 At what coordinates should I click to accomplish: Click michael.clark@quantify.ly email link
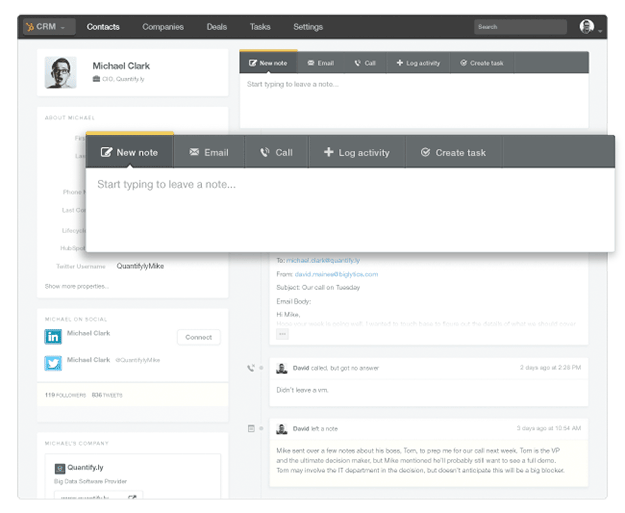coord(323,260)
